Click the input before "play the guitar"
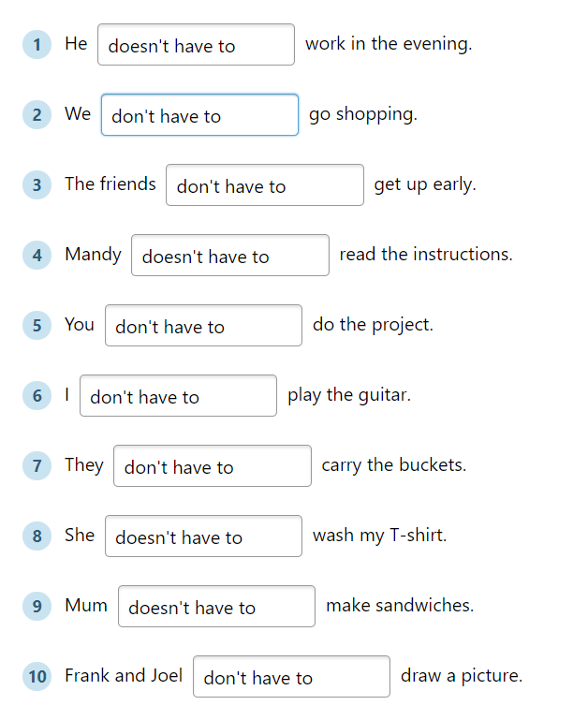 pos(178,396)
